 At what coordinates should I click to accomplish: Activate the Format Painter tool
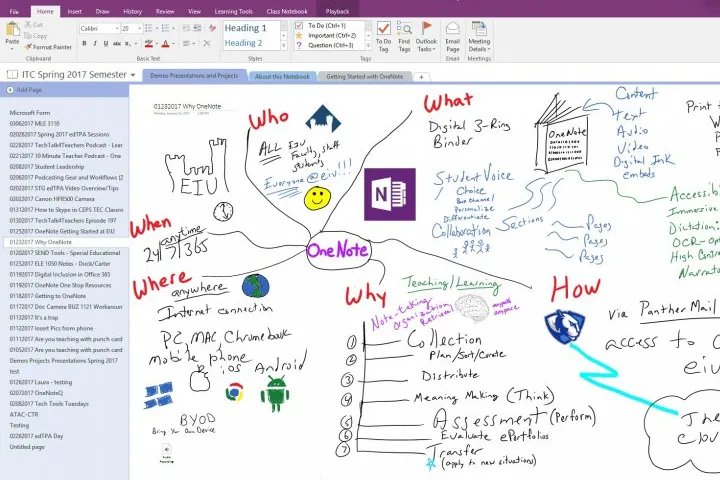point(48,47)
